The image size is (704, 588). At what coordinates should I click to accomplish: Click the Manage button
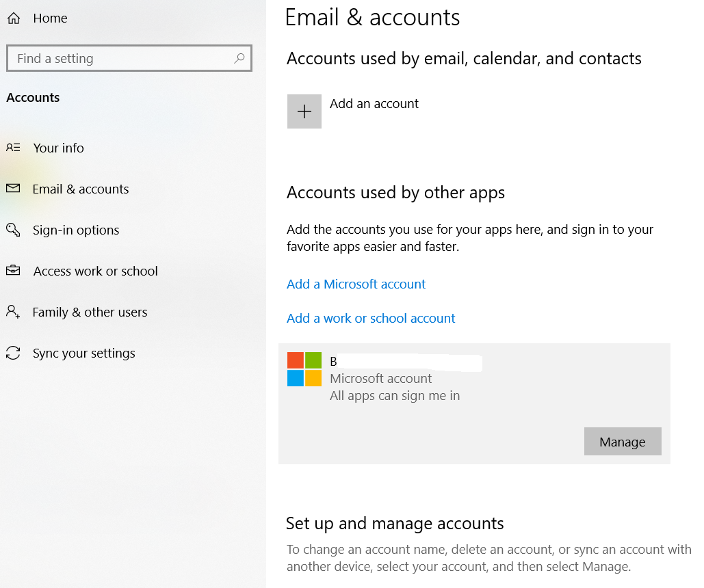623,441
